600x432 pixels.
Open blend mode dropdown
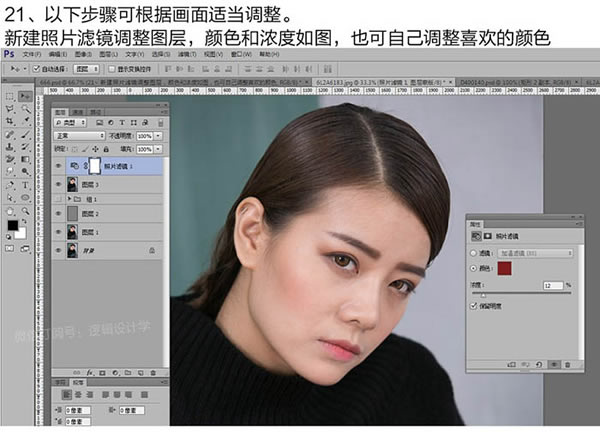tap(79, 136)
